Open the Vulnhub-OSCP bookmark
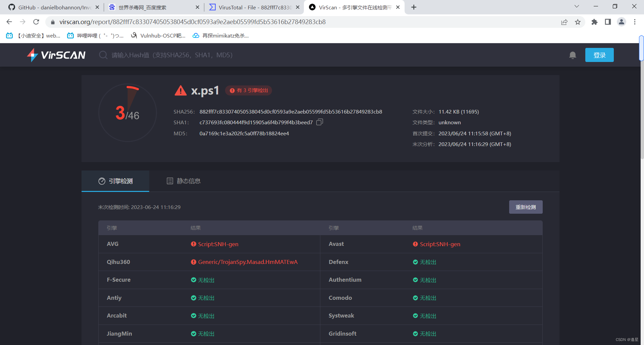The width and height of the screenshot is (644, 345). (158, 36)
